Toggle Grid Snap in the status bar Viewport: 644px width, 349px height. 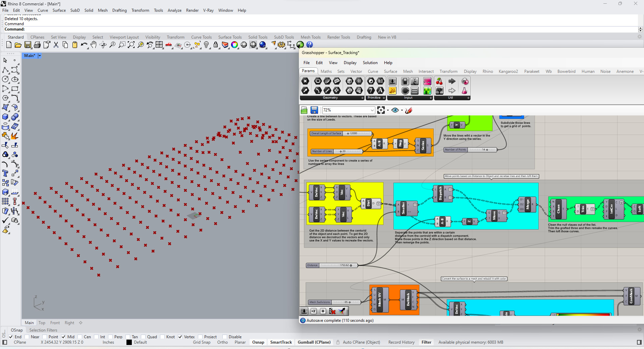point(202,342)
